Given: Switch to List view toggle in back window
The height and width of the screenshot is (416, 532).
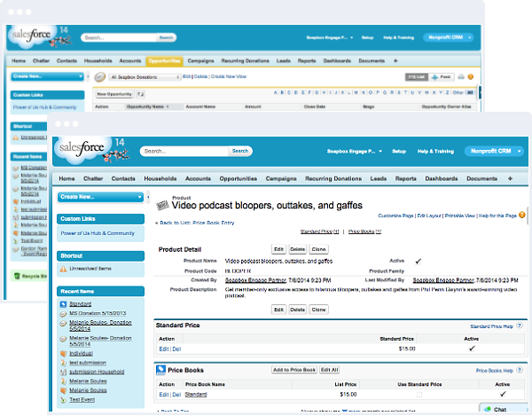Looking at the screenshot, I should click(x=417, y=77).
